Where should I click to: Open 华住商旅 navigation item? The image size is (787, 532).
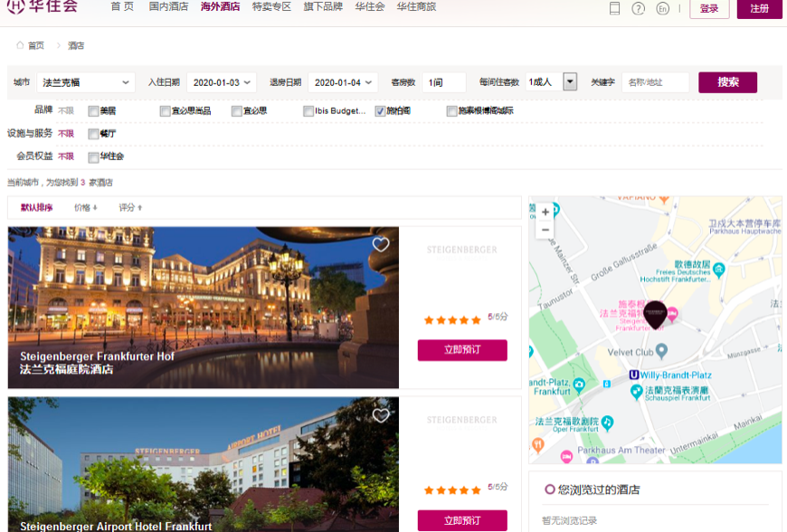416,6
